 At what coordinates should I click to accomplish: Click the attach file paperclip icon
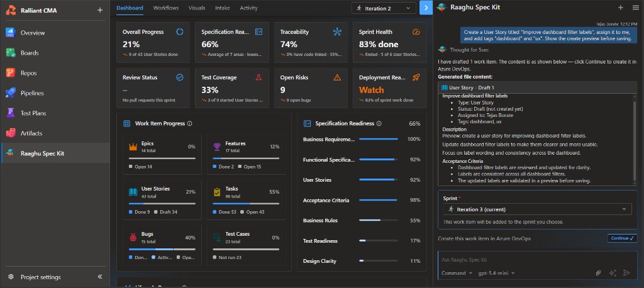(599, 273)
